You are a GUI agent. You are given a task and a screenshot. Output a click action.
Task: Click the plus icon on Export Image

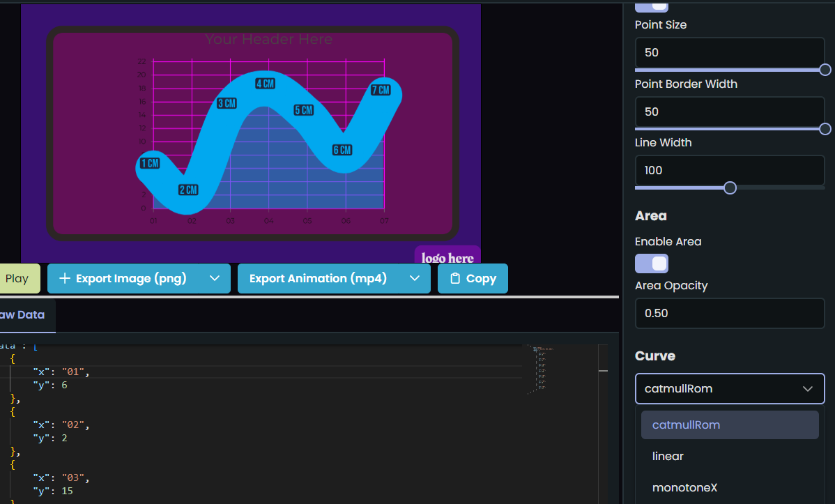pyautogui.click(x=65, y=278)
